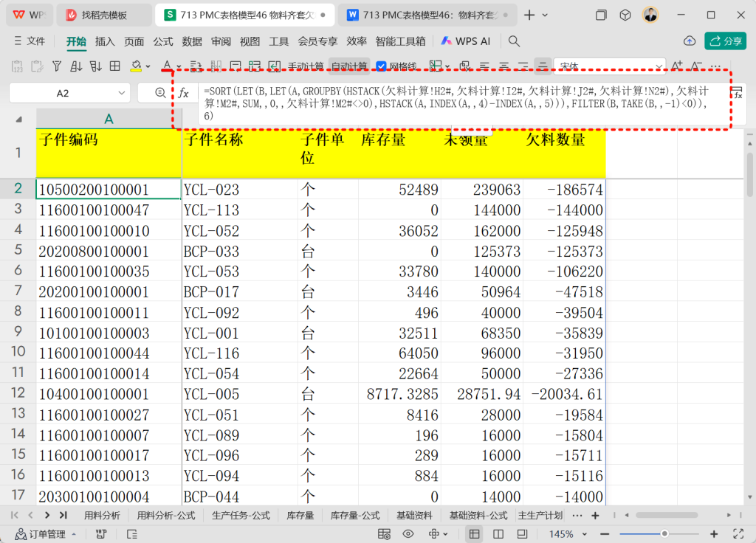Open toolbar overflow more options

(715, 66)
